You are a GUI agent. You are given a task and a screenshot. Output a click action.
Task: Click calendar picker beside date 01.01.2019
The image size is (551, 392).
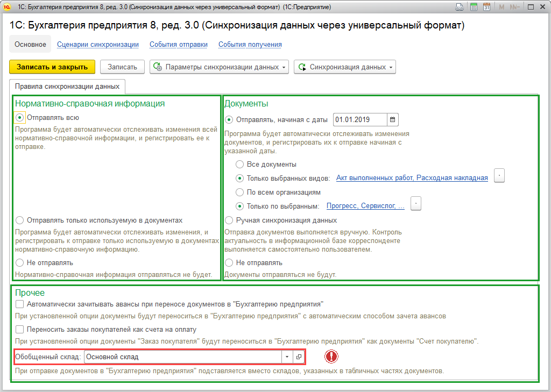pos(392,119)
